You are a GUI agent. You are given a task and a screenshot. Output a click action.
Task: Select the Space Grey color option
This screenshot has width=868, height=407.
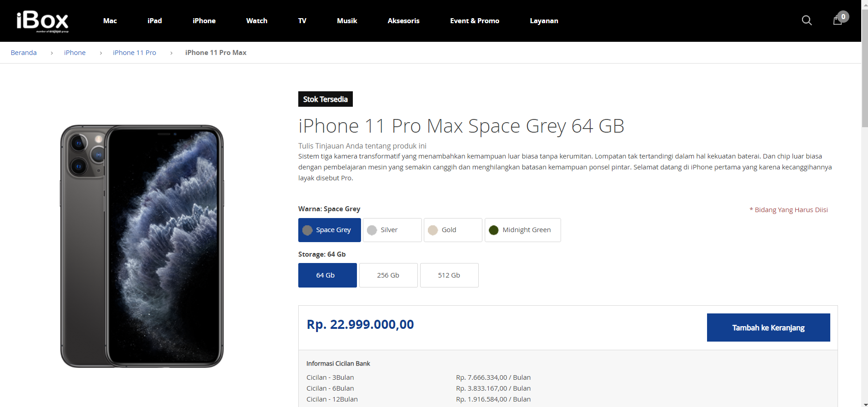330,230
